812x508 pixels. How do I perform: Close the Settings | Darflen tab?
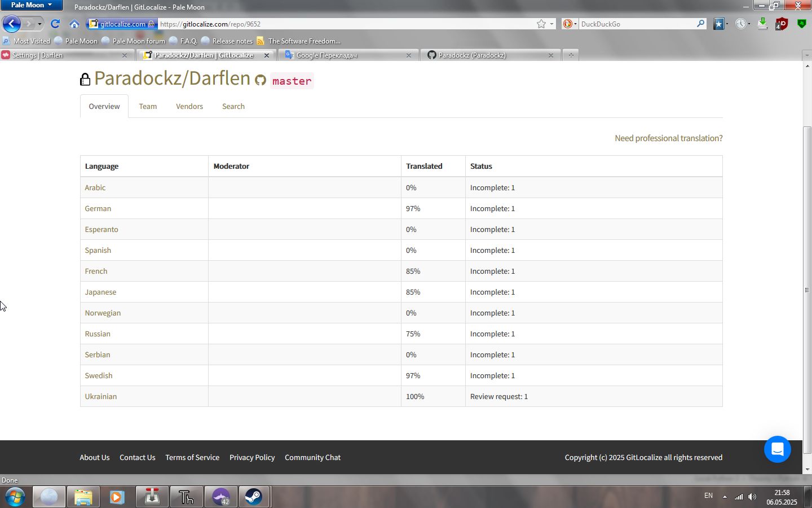pyautogui.click(x=125, y=55)
